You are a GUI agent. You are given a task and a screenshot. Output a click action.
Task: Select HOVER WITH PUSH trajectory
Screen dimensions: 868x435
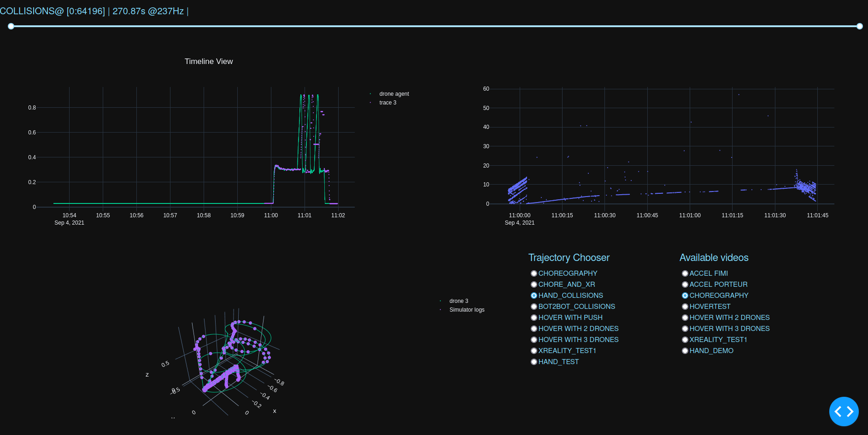[x=534, y=317]
